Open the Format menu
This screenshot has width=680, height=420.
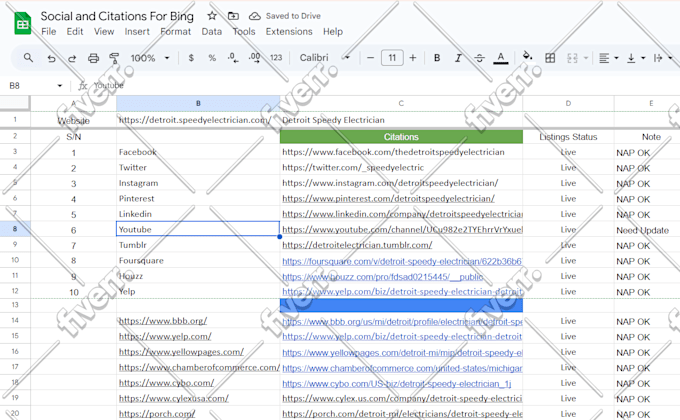(x=176, y=32)
